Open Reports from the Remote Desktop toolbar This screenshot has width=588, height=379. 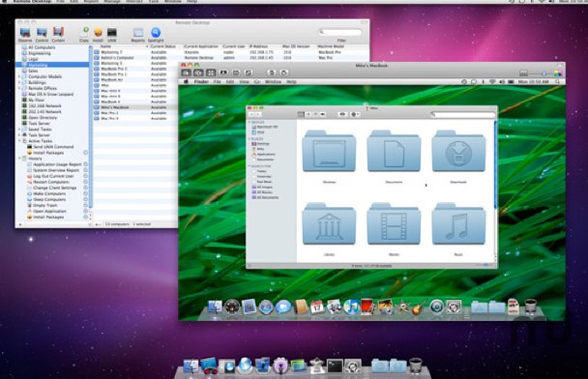[138, 33]
